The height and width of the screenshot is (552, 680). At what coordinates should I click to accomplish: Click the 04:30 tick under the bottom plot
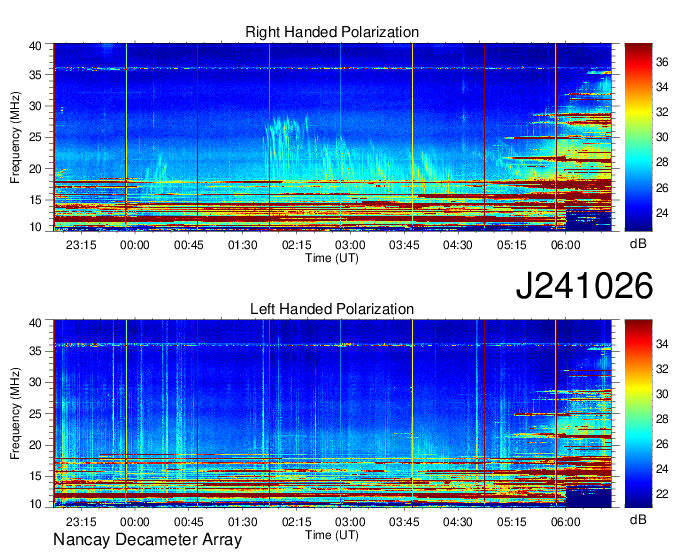tap(458, 522)
